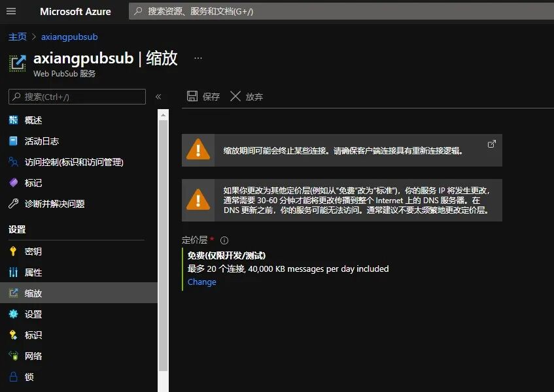Click the 标识 (Identity) icon in the sidebar
Screen dimensions: 554x392
click(x=13, y=335)
